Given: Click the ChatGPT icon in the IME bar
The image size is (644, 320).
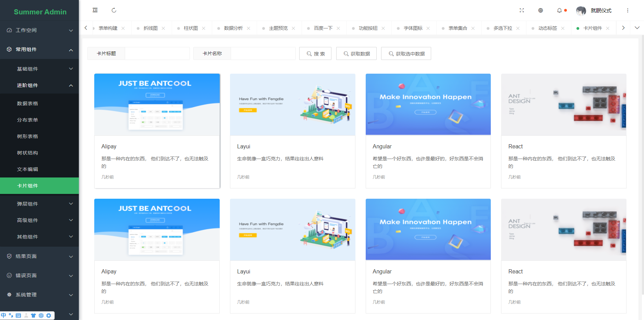Looking at the screenshot, I should click(41, 316).
